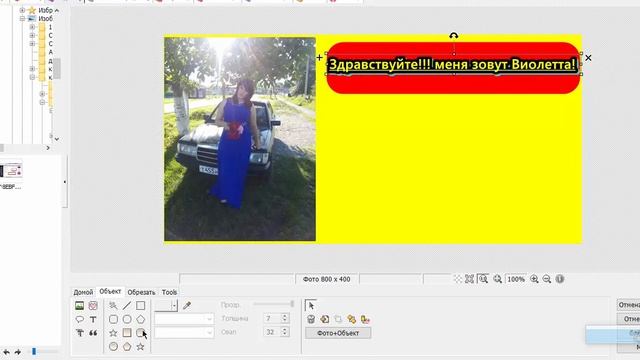640x360 pixels.
Task: Select the freehand scribble drawing tool
Action: click(x=113, y=305)
